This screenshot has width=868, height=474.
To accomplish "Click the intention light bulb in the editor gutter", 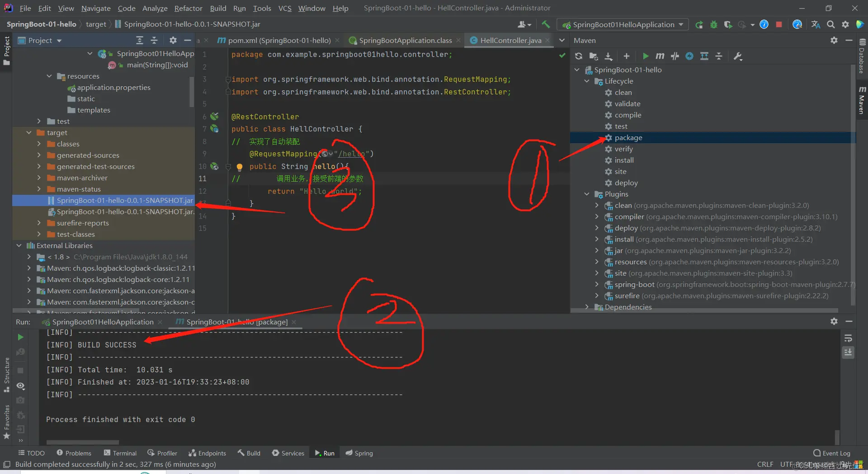I will pyautogui.click(x=240, y=167).
